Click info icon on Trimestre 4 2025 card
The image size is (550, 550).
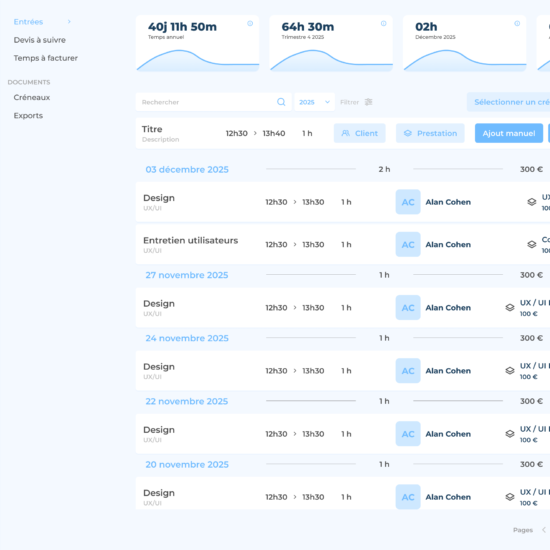pos(384,24)
